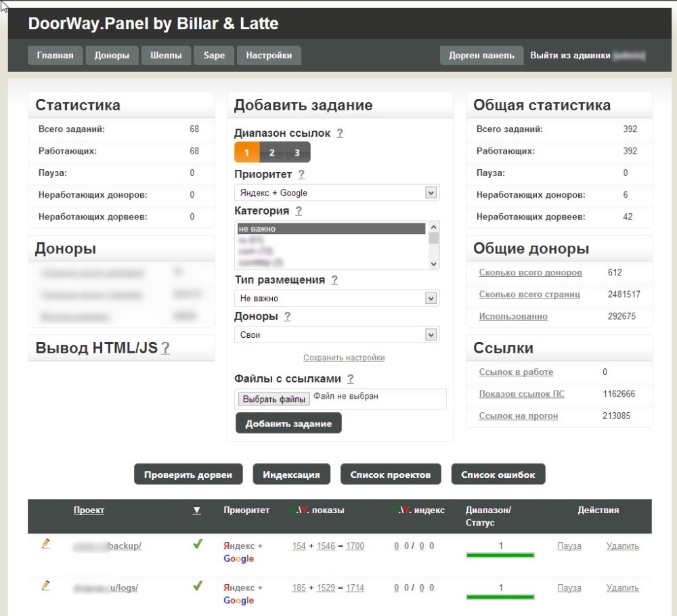Open the Тип размещения dropdown
Screen dimensions: 677x616
(336, 299)
